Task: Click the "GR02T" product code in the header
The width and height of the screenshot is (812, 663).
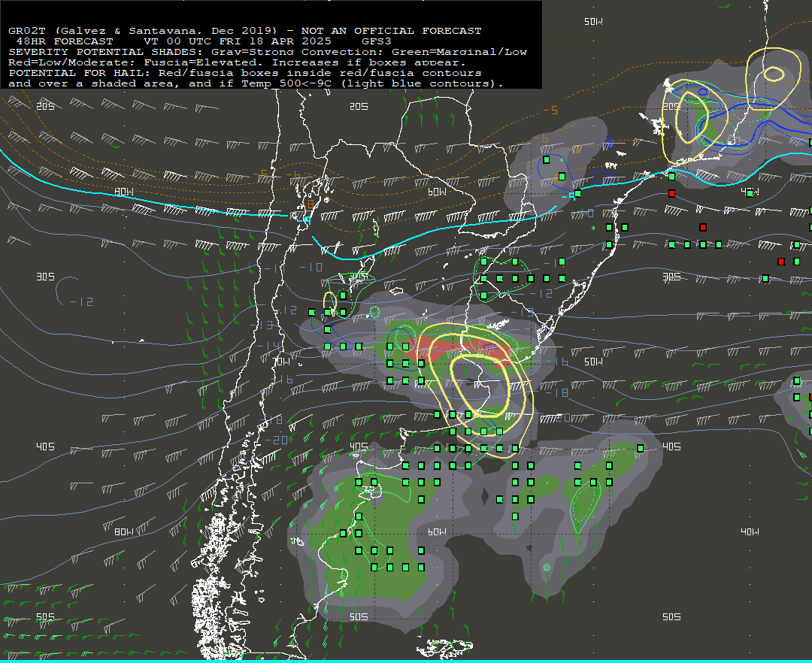Action: 27,31
